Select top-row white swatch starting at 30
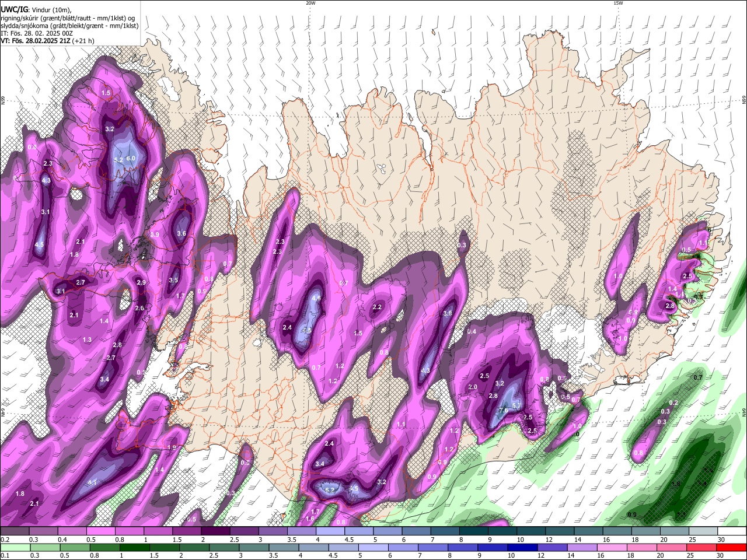Screen dimensions: 747x560 pyautogui.click(x=732, y=531)
